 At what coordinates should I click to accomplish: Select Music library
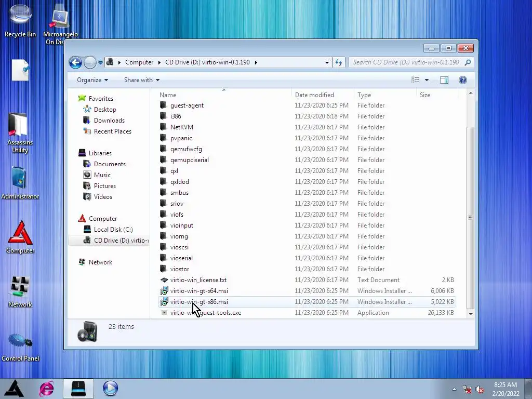click(102, 175)
